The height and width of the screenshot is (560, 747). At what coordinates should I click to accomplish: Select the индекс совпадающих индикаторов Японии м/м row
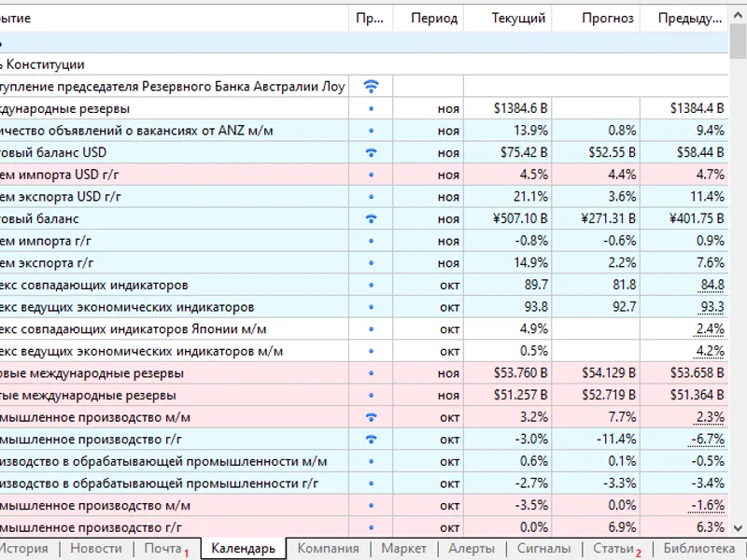tap(364, 329)
